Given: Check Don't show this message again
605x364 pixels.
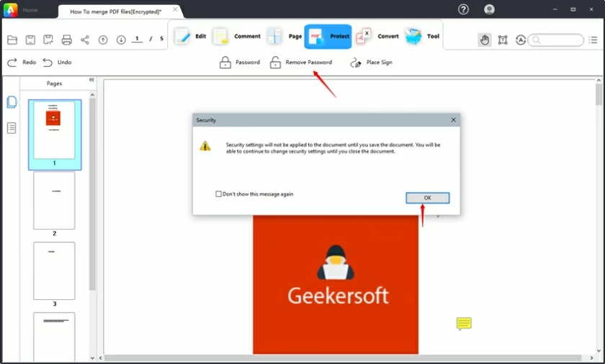Looking at the screenshot, I should pos(218,194).
